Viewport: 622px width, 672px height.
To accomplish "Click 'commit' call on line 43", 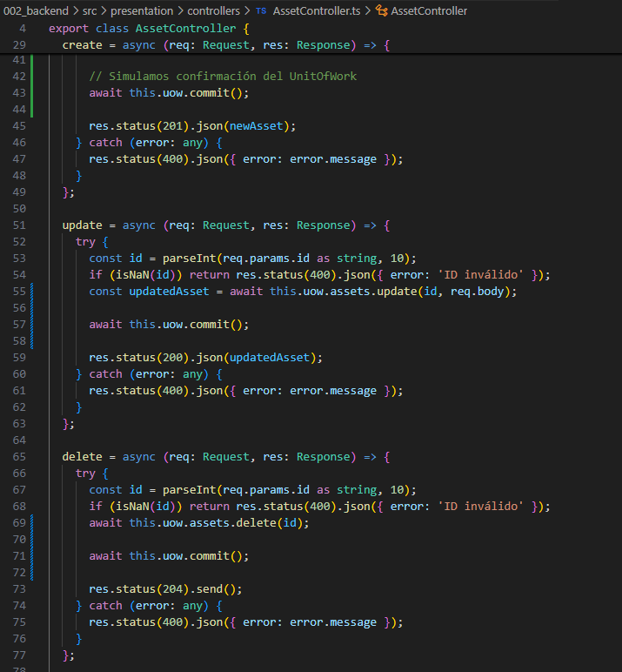I will pos(210,93).
